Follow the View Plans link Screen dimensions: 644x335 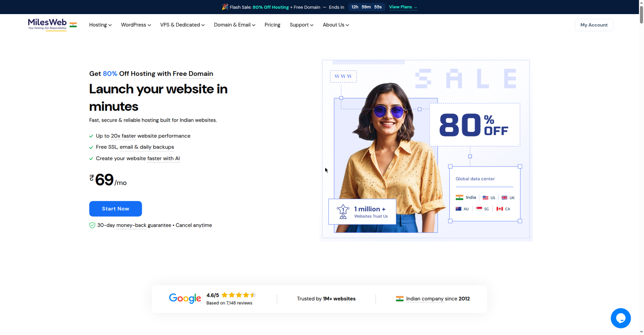coord(403,7)
